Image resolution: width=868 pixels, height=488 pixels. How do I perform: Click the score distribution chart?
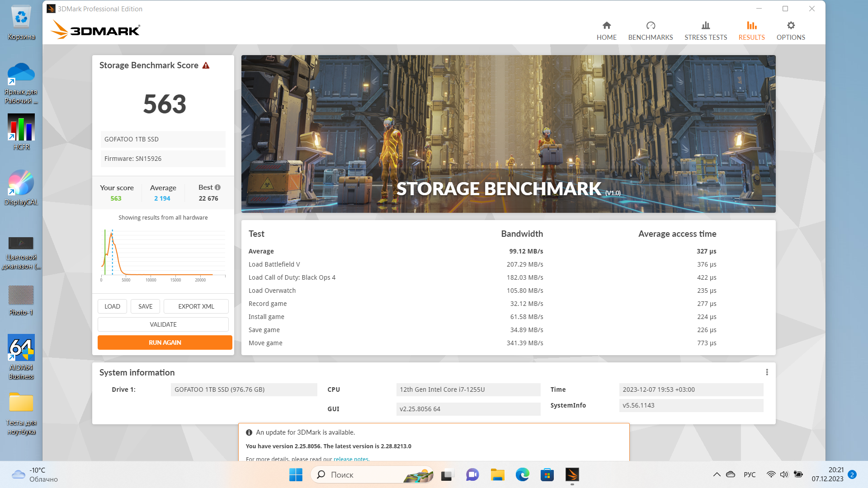tap(163, 253)
